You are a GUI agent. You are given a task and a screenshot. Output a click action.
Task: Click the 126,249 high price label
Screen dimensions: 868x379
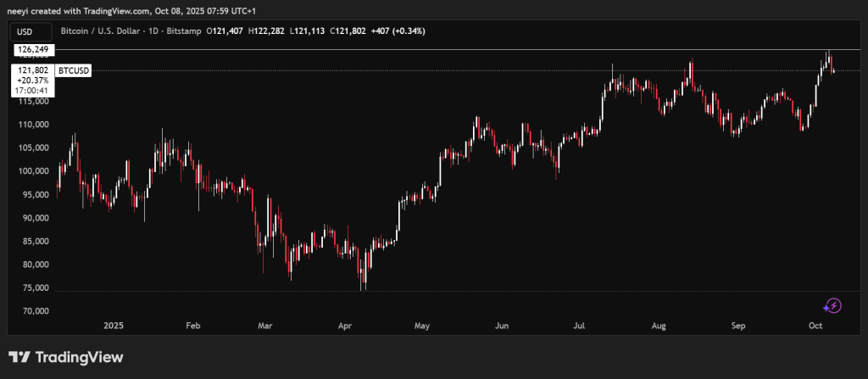tap(31, 50)
